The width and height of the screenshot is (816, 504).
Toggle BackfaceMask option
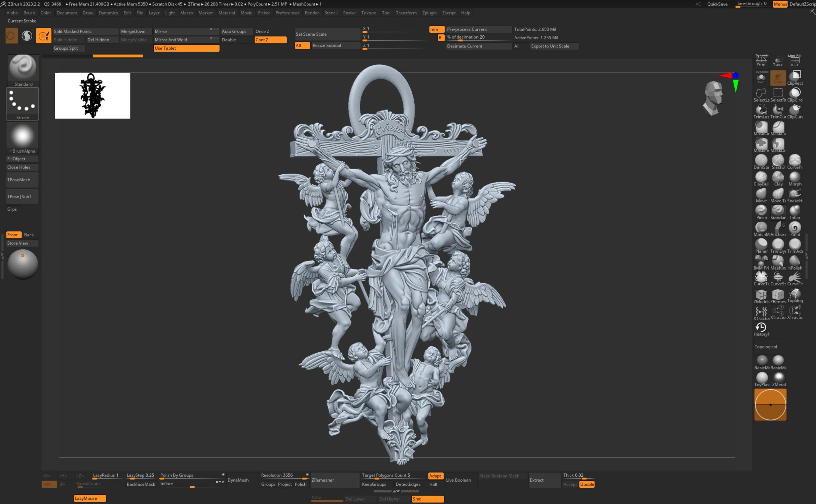[141, 484]
